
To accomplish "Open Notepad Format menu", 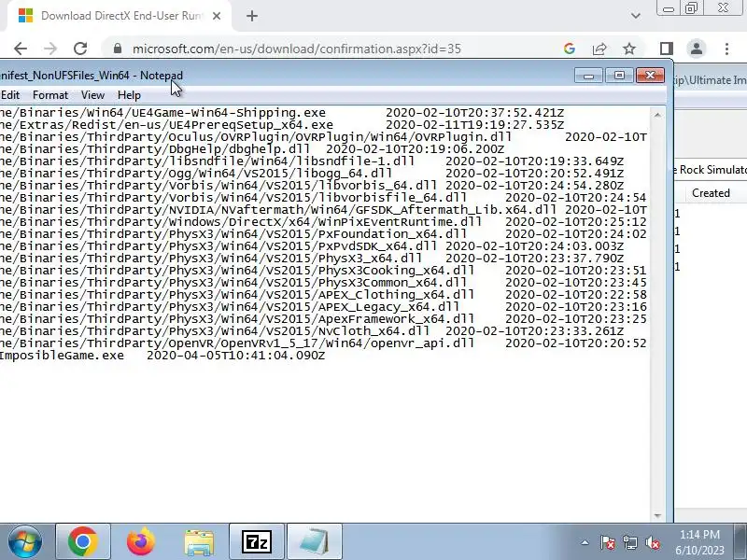I will click(x=50, y=95).
